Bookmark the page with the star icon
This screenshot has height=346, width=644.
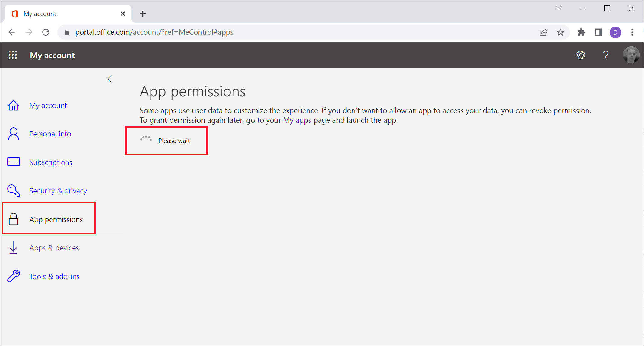click(x=560, y=32)
